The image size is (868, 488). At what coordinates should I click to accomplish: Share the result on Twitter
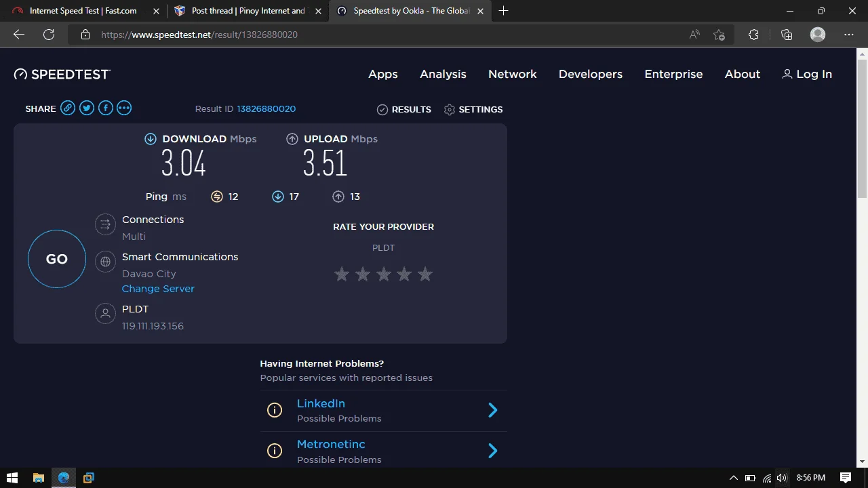(x=87, y=108)
